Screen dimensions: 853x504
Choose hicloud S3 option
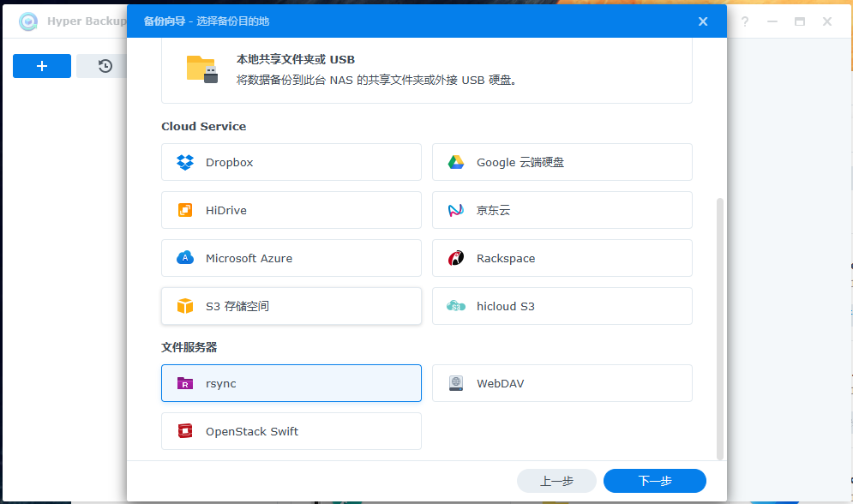562,306
